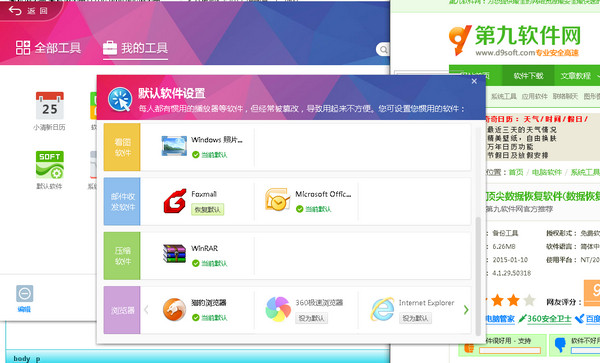Click the WinRAR icon
The image size is (600, 363).
[174, 254]
